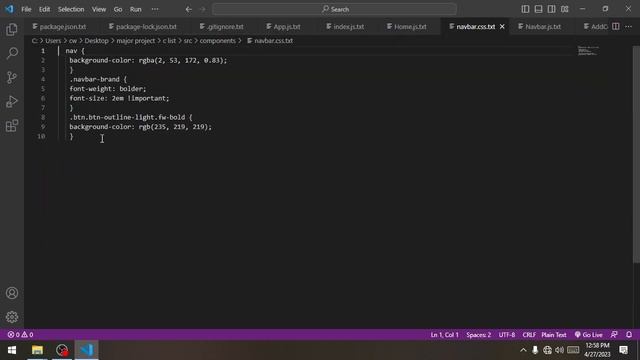Click the code minimap preview
640x360 pixels.
(588, 51)
